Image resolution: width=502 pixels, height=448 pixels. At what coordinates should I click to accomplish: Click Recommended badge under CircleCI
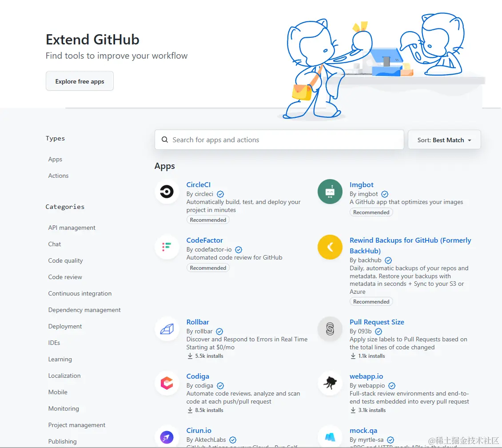coord(208,220)
